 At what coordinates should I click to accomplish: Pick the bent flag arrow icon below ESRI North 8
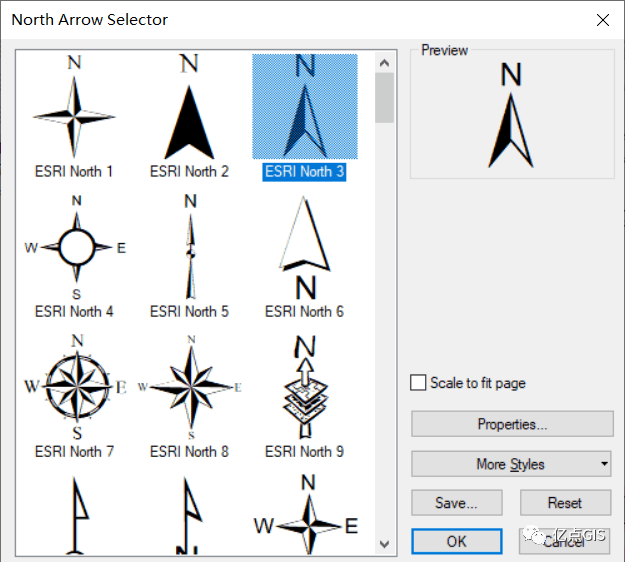pyautogui.click(x=189, y=515)
